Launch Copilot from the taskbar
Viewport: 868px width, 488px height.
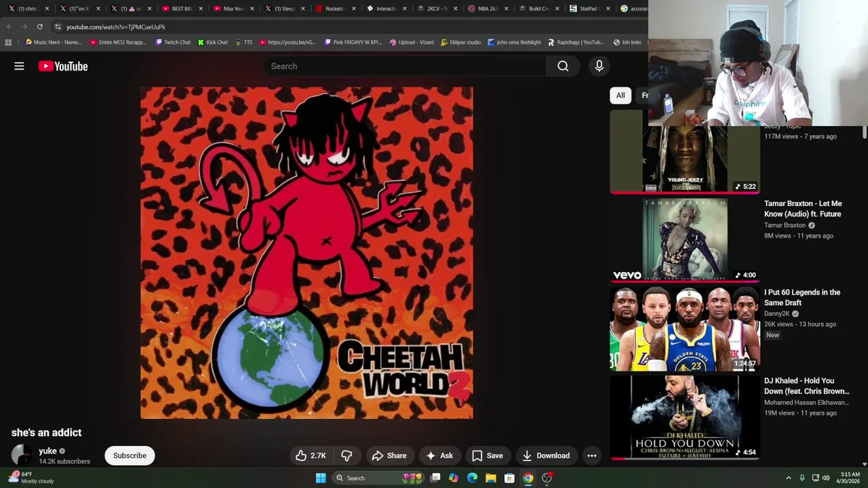454,478
